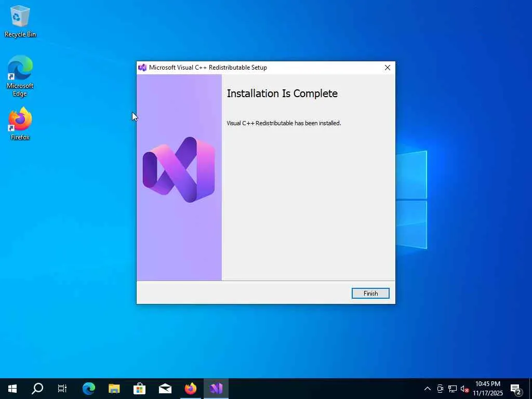Click the muted volume tray icon
Screen dimensions: 532x399
pyautogui.click(x=465, y=389)
